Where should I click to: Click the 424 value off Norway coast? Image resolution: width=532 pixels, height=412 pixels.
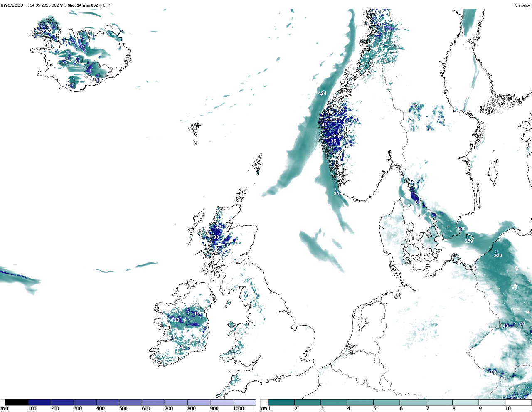[x=322, y=93]
